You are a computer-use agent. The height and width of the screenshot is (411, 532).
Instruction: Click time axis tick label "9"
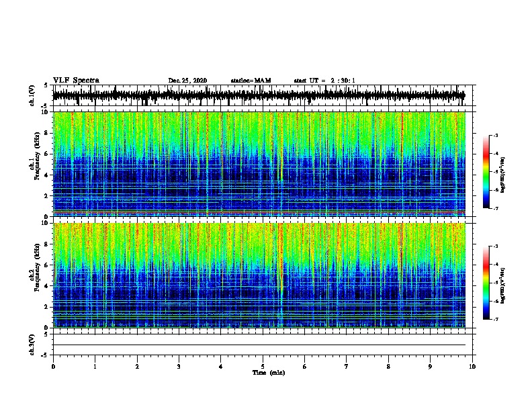430,367
